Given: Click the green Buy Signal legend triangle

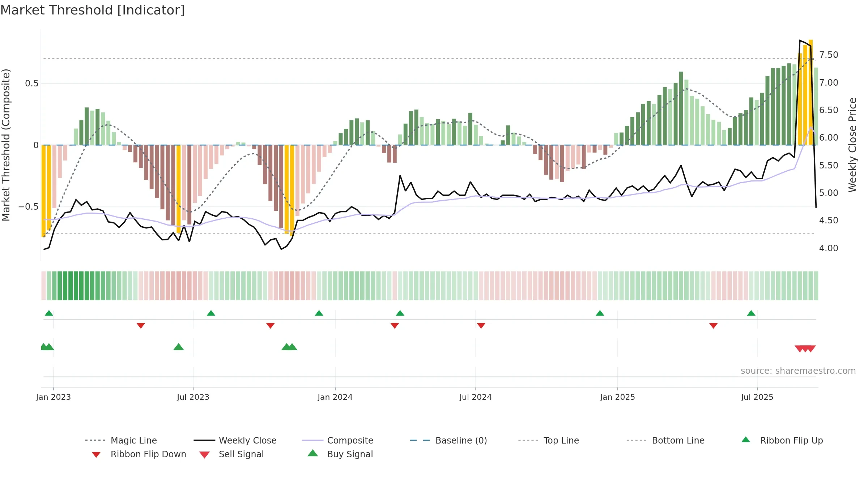Looking at the screenshot, I should [x=313, y=453].
